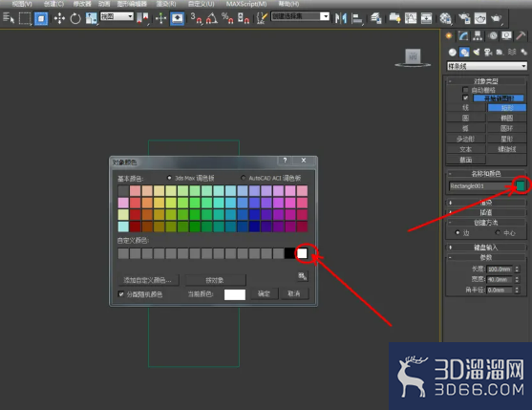The image size is (532, 410).
Task: Select the Space Warps category icon
Action: [x=512, y=52]
